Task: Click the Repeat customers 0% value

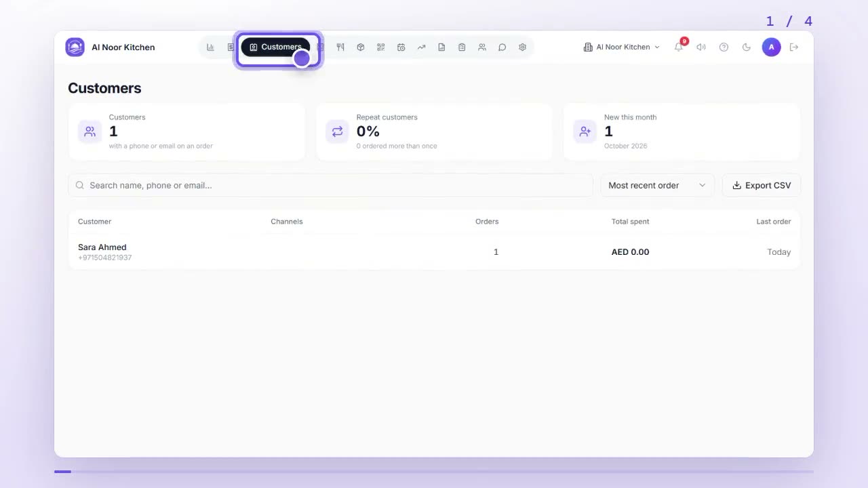Action: tap(368, 131)
